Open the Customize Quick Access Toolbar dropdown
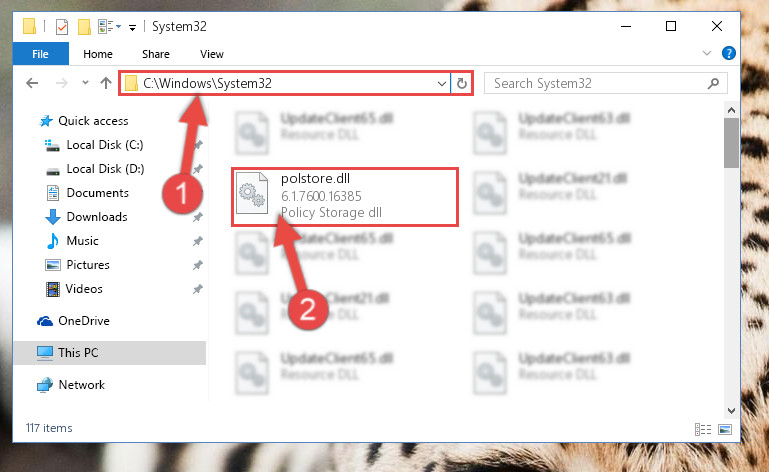 click(x=132, y=27)
